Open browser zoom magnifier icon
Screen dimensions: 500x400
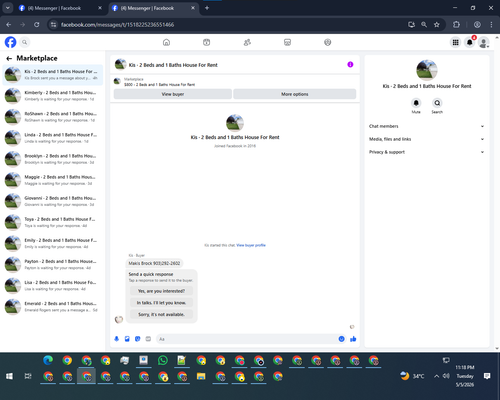tap(424, 25)
